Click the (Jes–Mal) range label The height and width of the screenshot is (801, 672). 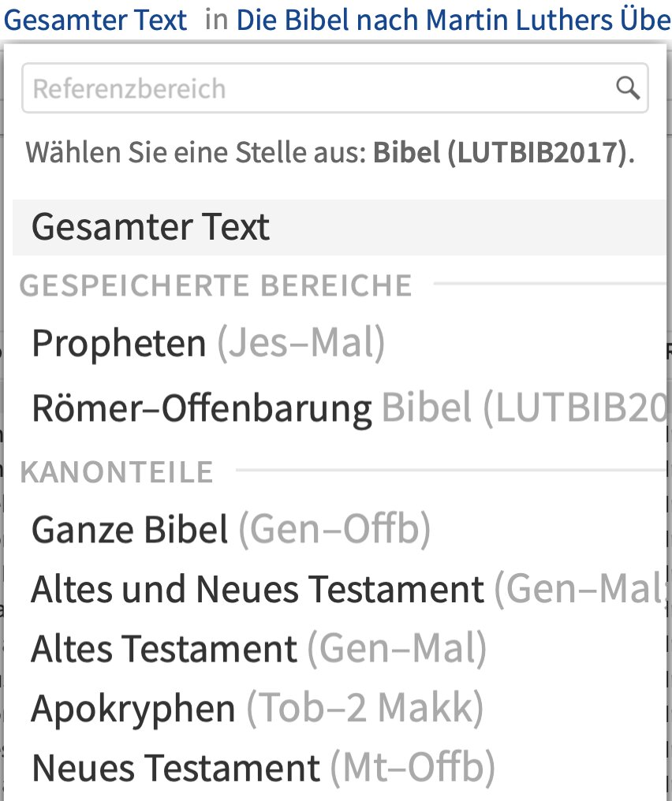click(301, 343)
